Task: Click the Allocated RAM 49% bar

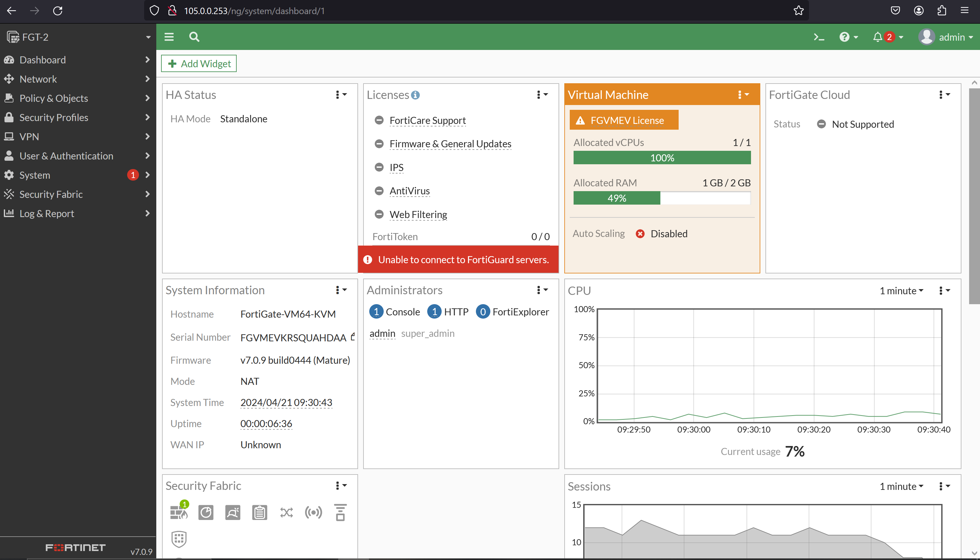Action: [662, 198]
